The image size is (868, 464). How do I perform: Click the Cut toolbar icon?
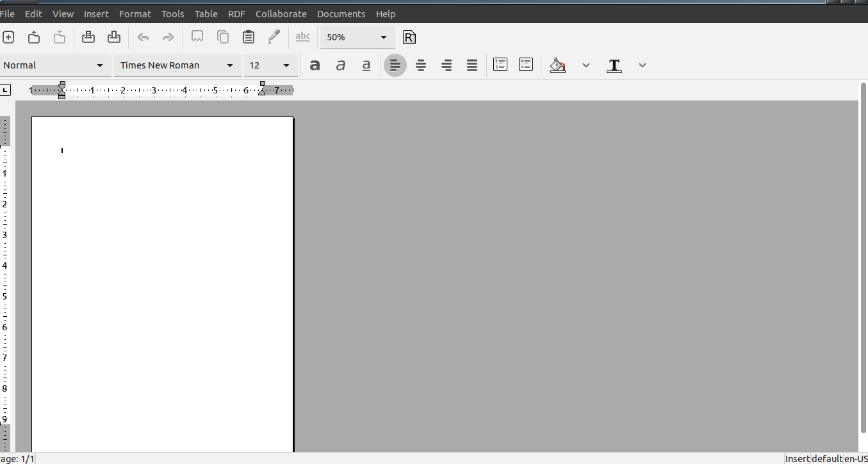(x=197, y=37)
